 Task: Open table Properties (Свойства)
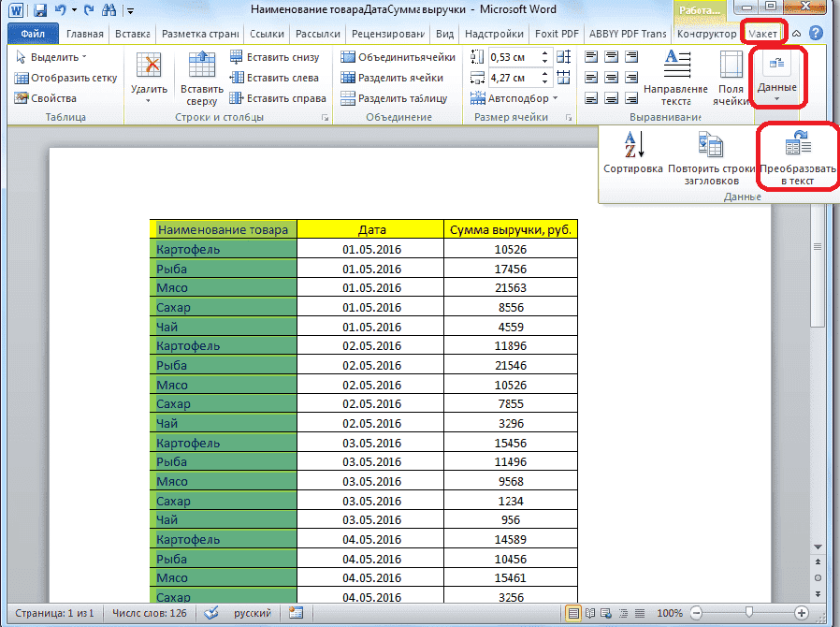pos(46,98)
